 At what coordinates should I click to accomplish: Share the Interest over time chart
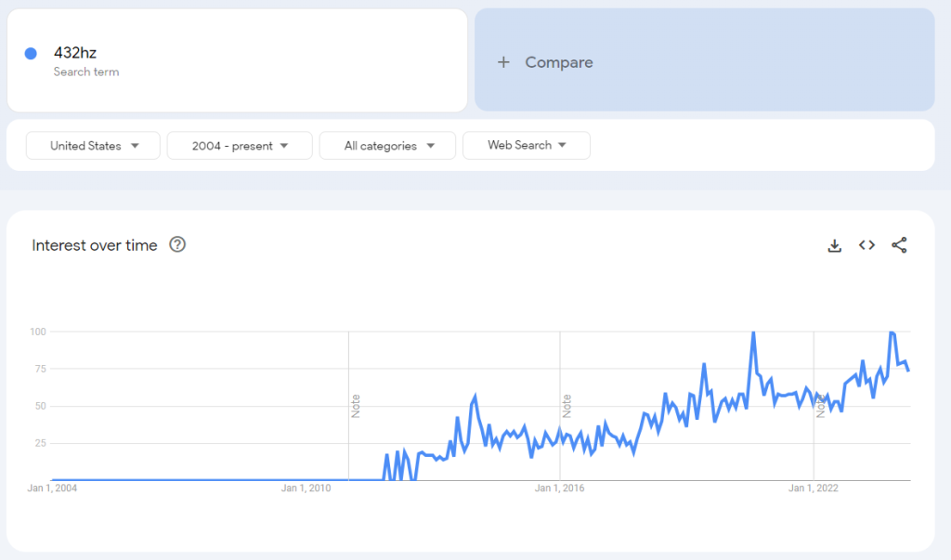pos(899,245)
